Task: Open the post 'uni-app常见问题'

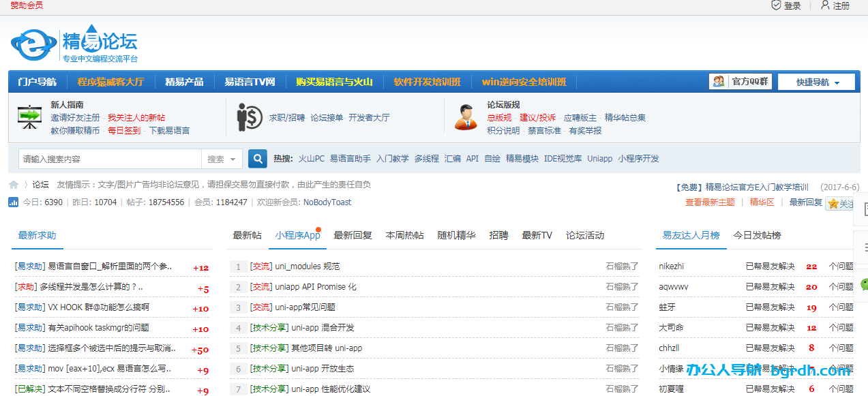Action: (x=305, y=307)
